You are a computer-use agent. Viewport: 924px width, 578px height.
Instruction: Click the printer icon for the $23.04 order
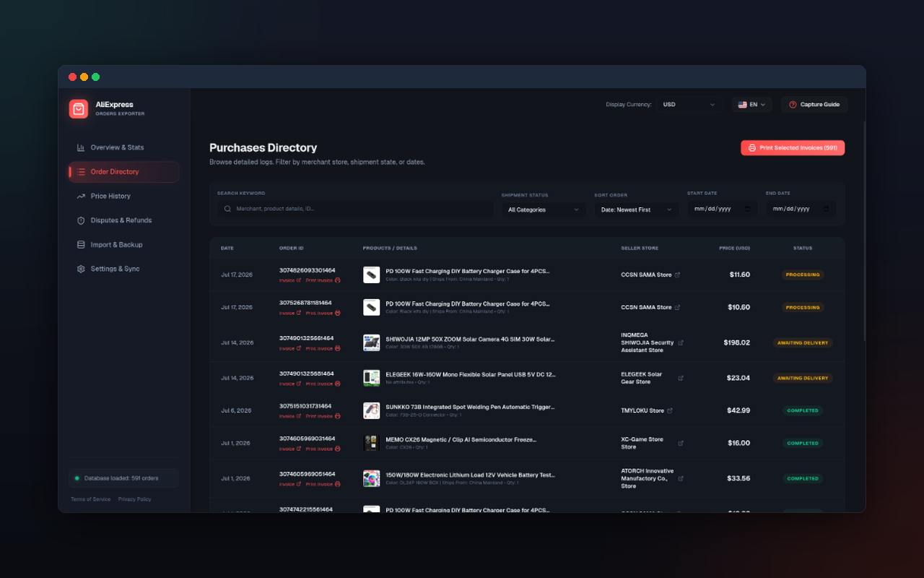337,384
